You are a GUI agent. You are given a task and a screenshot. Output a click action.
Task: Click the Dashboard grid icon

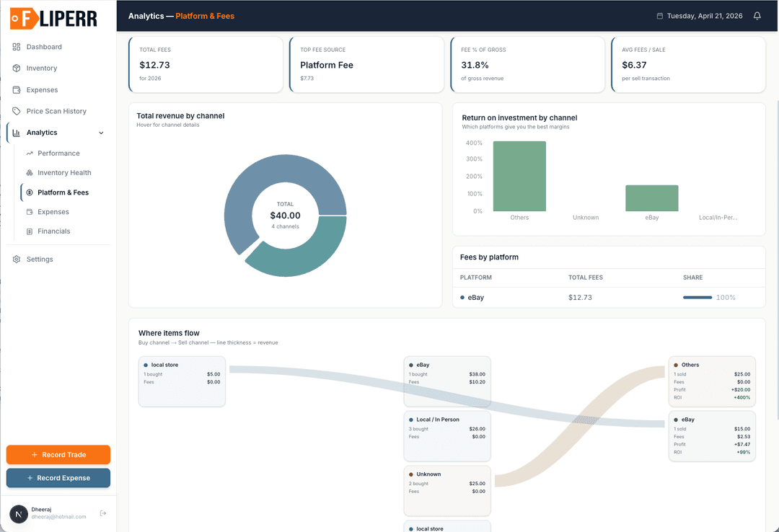point(17,47)
